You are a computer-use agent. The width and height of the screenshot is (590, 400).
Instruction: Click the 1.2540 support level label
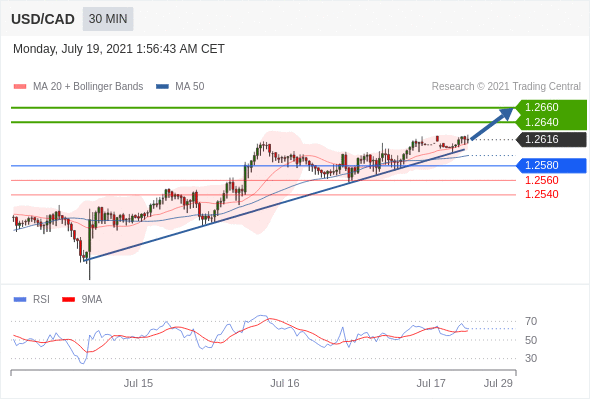[542, 195]
